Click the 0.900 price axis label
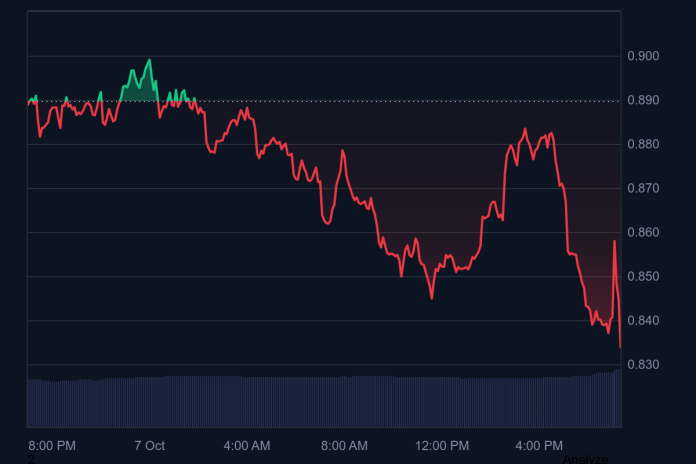 pos(643,56)
